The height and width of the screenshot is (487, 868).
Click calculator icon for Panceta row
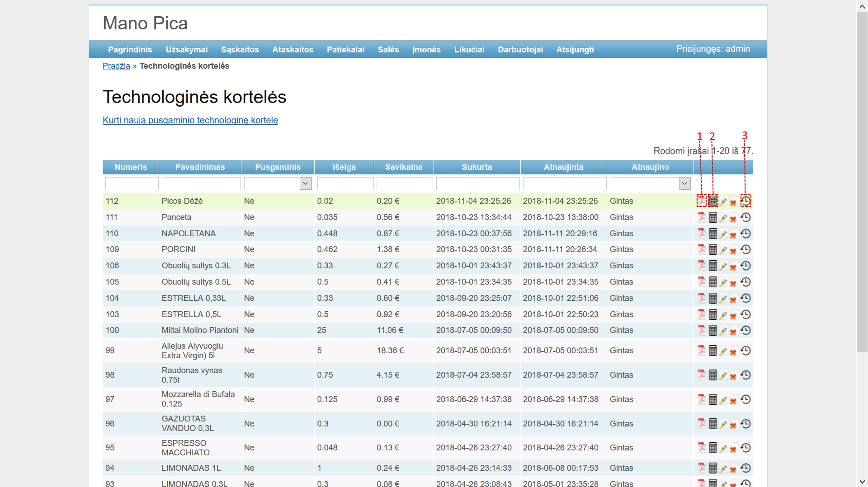[x=712, y=218]
